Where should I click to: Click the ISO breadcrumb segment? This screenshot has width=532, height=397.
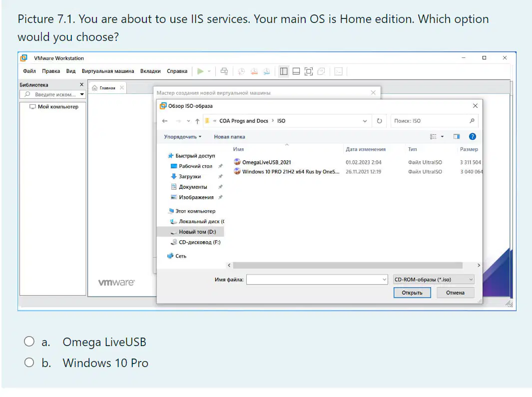coord(281,121)
